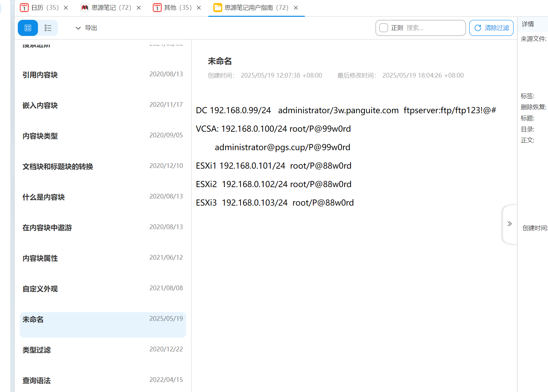
Task: Close the 日历 (35) tab
Action: (x=66, y=8)
